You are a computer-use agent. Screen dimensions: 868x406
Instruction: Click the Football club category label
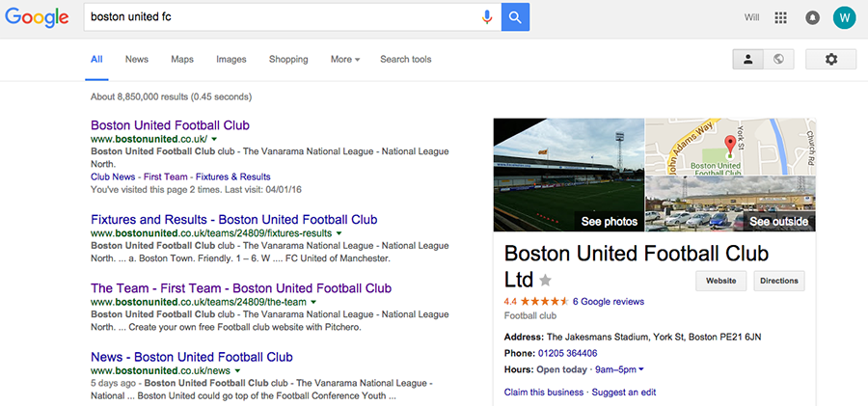coord(530,316)
